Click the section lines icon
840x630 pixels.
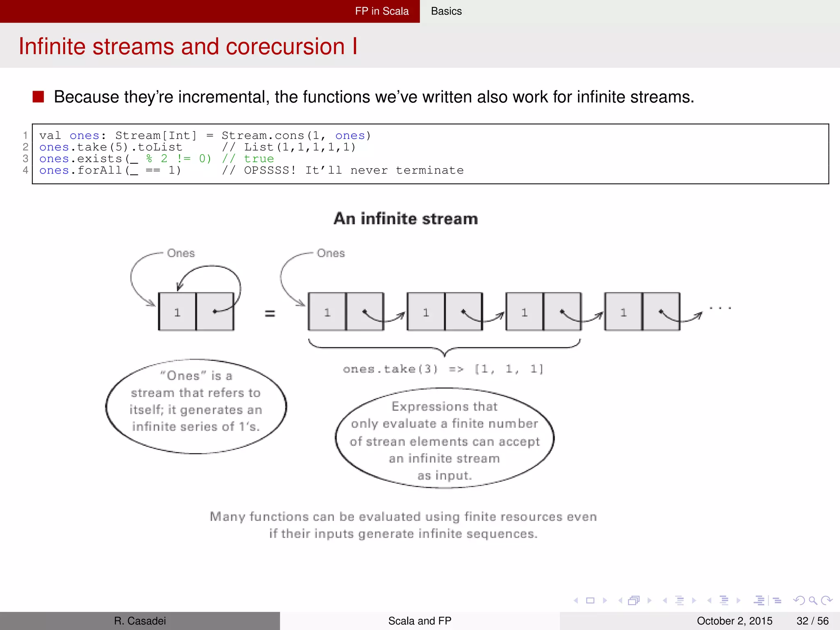724,600
